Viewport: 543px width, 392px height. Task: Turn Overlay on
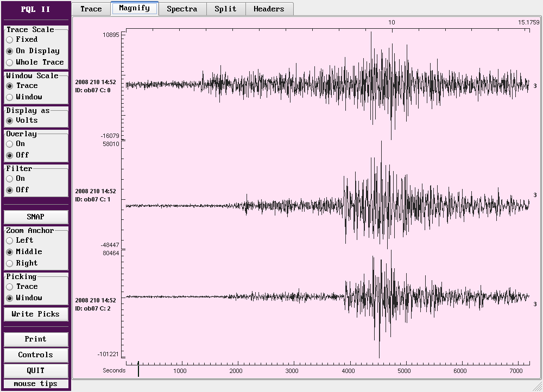10,144
